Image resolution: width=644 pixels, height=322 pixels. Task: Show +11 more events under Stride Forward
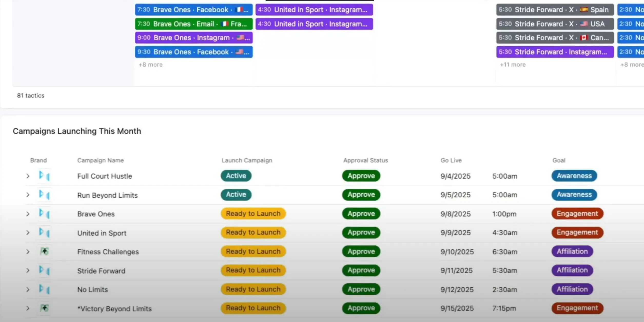(513, 65)
